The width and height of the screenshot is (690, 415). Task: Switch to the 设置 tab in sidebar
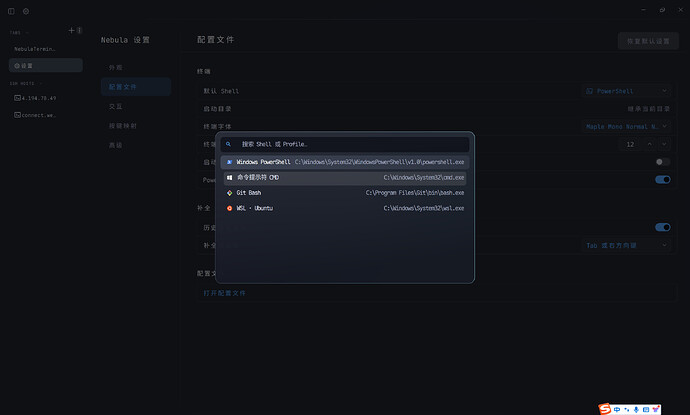[x=46, y=66]
